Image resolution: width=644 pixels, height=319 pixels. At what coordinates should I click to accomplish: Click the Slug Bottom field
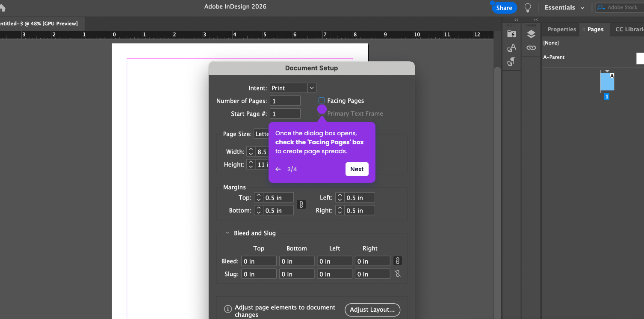[297, 274]
